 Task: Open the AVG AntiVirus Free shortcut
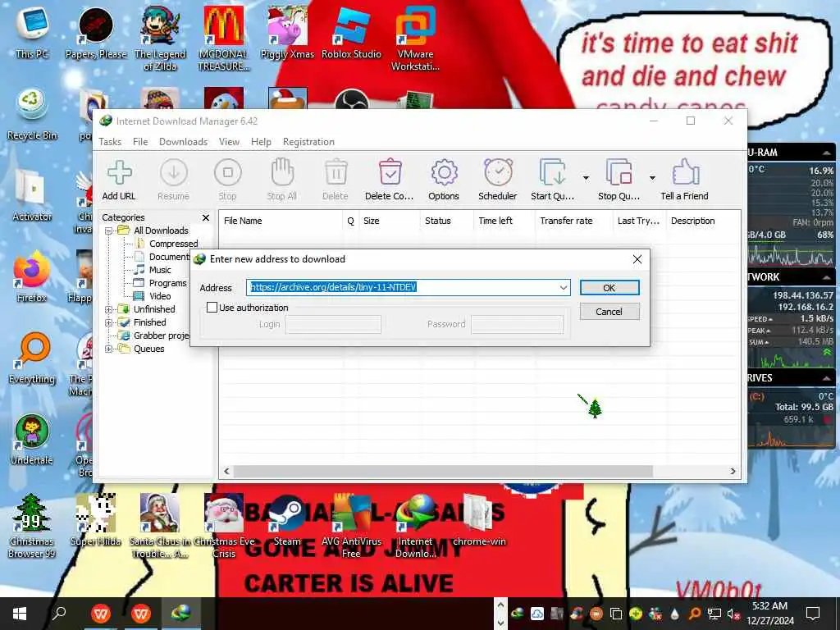pos(351,525)
